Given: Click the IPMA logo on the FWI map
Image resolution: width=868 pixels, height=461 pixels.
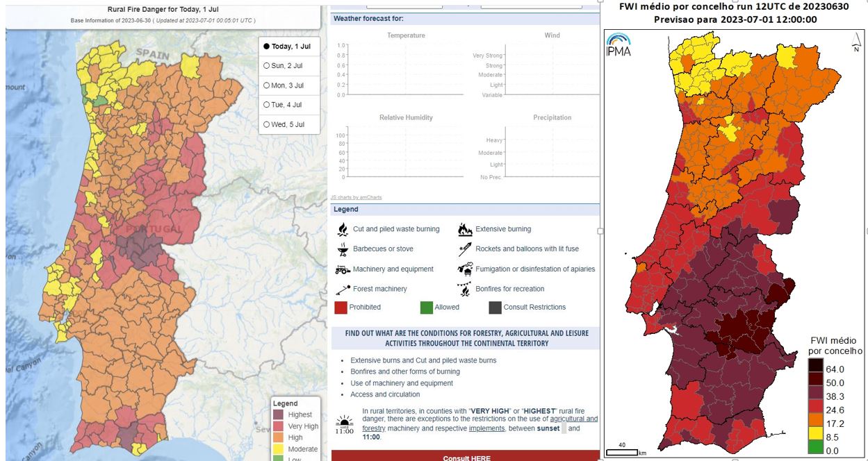Looking at the screenshot, I should [x=619, y=44].
